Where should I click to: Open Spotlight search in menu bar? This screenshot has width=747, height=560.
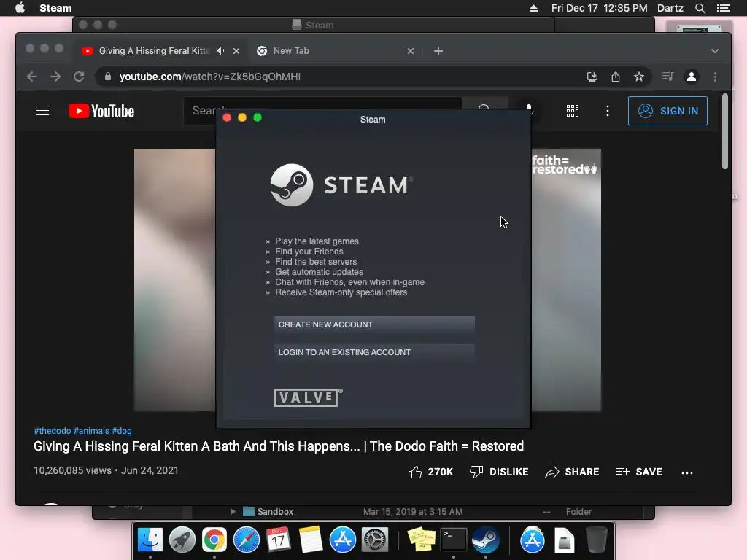[x=700, y=8]
